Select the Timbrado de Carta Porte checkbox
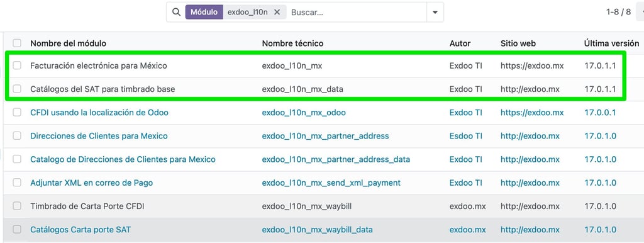Screen dimensions: 644x243 (17, 206)
